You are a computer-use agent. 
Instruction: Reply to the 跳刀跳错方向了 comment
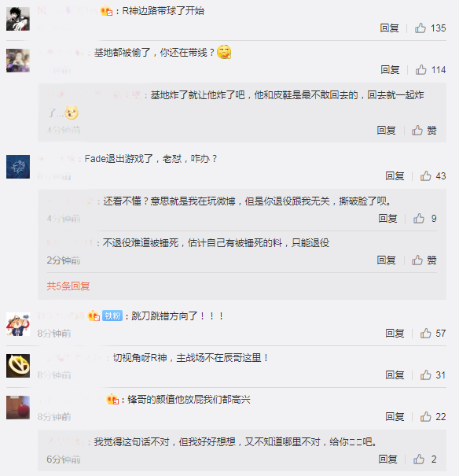(395, 334)
